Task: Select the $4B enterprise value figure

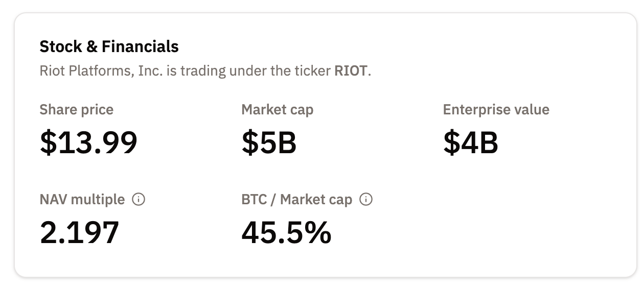Action: point(470,142)
